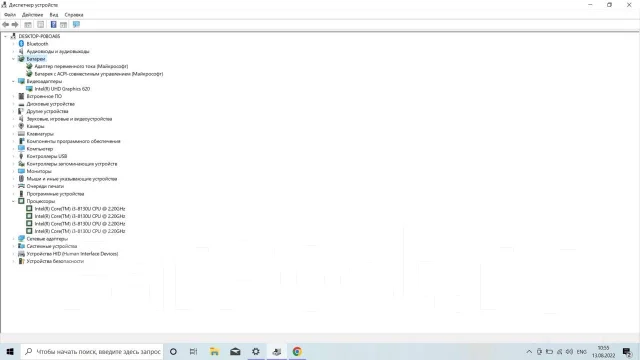This screenshot has height=360, width=640.
Task: Open Properties via the toolbar icon
Action: pyautogui.click(x=40, y=24)
